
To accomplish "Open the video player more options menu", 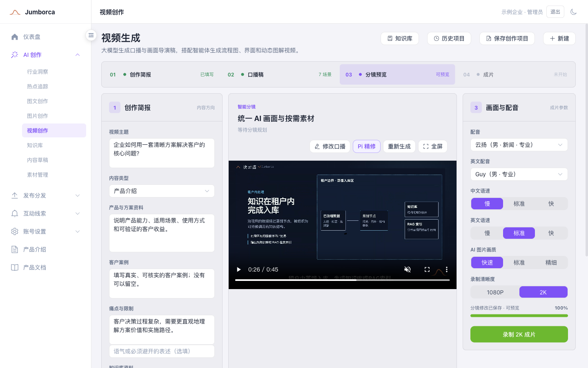I will tap(447, 269).
